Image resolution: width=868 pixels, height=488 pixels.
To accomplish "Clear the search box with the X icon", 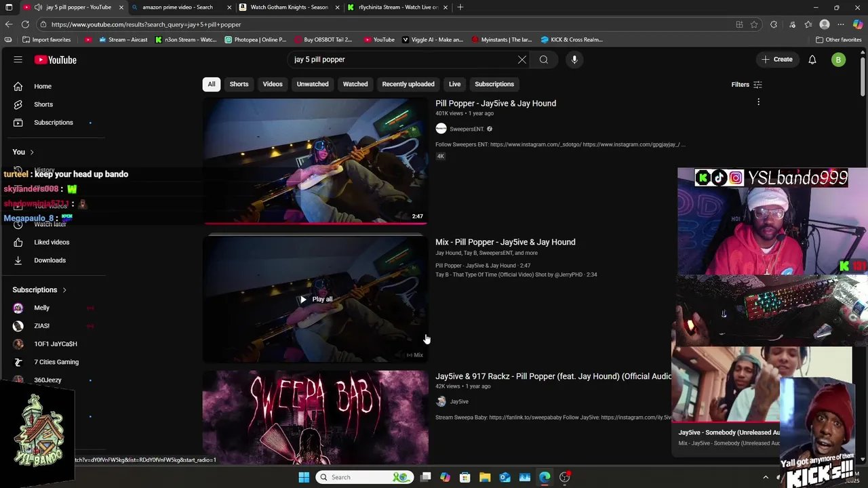I will point(522,60).
